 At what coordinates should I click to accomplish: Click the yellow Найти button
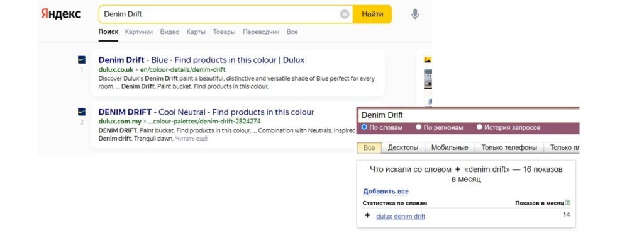click(x=372, y=14)
